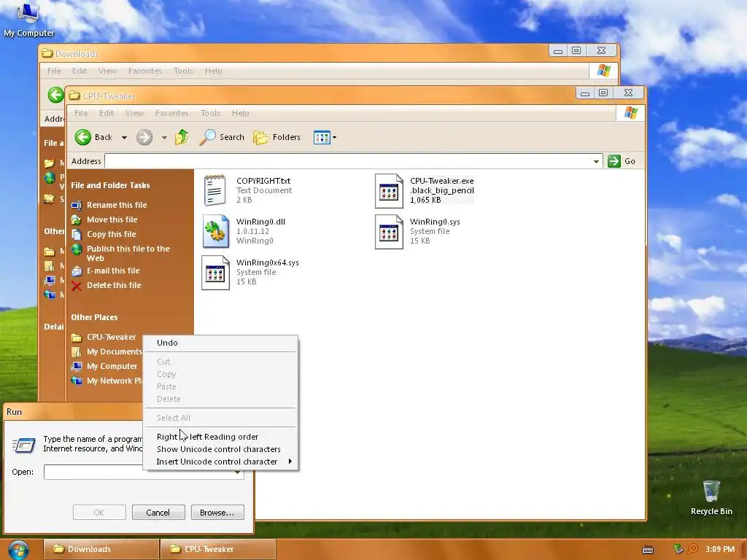Open Tools menu in CPU-Tweaker window
The height and width of the screenshot is (560, 747).
pos(210,113)
